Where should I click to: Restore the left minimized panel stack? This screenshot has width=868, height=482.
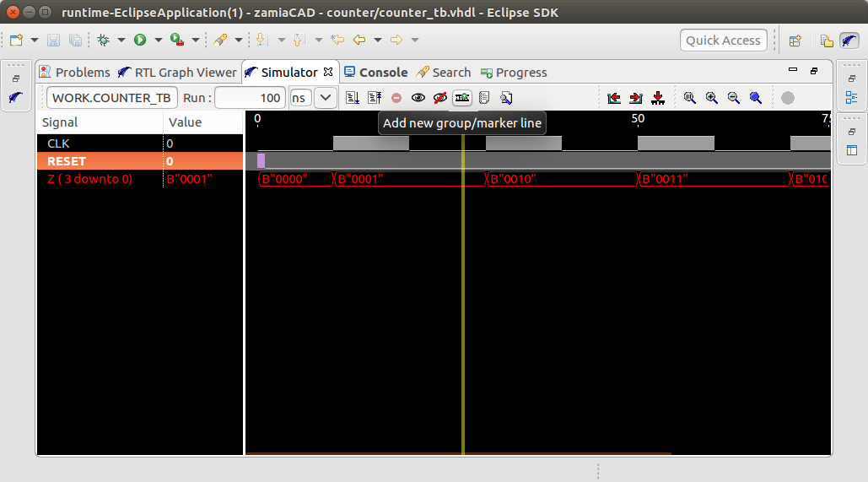(x=16, y=79)
